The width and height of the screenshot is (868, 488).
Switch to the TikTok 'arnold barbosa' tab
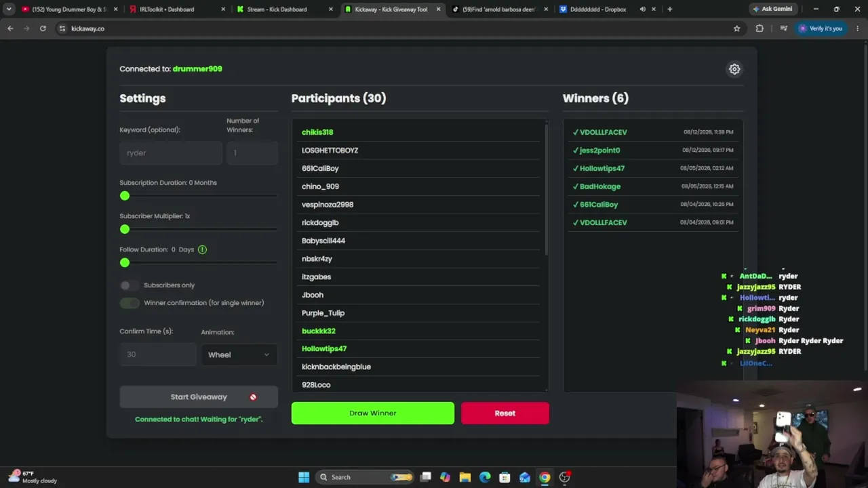[498, 9]
